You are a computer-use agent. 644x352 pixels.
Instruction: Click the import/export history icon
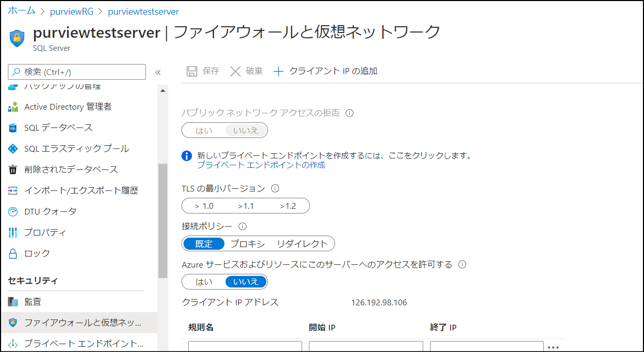[13, 191]
